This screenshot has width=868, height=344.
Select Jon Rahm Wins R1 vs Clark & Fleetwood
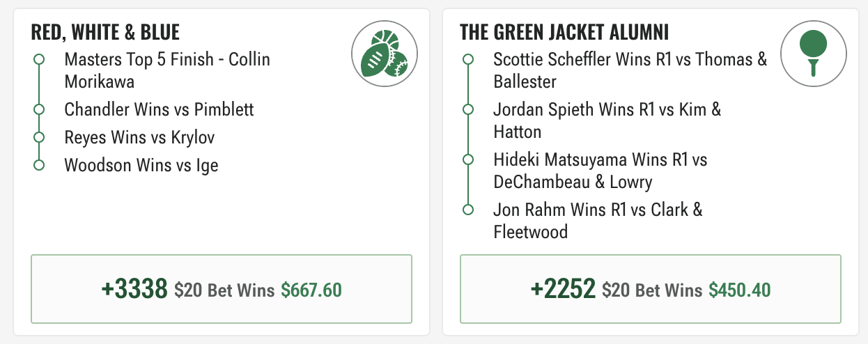click(598, 221)
